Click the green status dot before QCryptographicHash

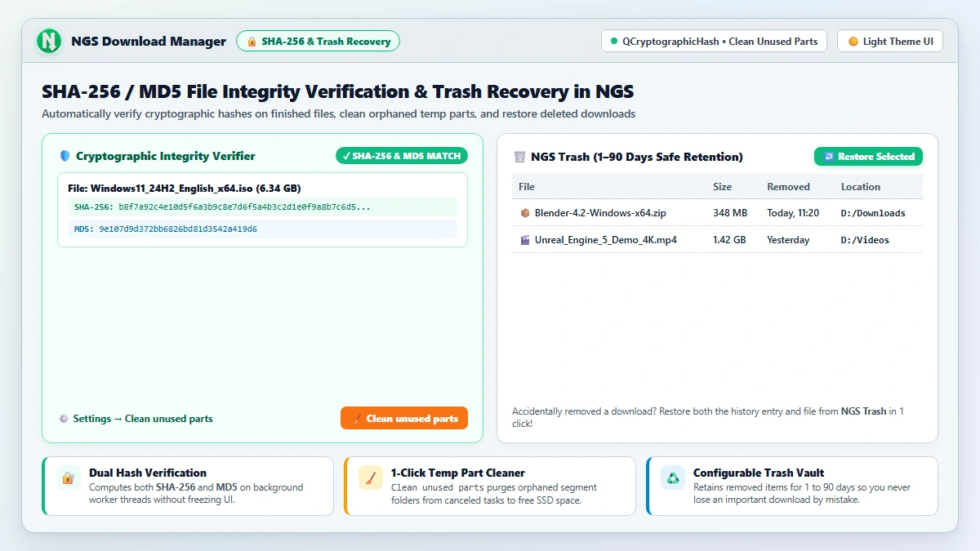[614, 42]
